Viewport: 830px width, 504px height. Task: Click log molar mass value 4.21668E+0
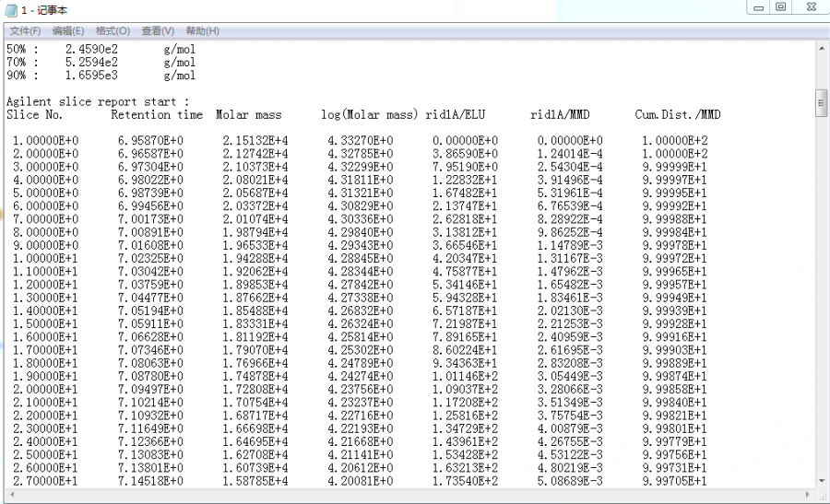360,441
